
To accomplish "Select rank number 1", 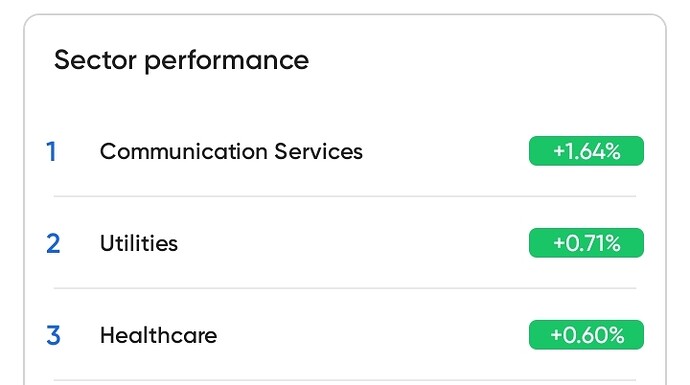I will tap(51, 152).
